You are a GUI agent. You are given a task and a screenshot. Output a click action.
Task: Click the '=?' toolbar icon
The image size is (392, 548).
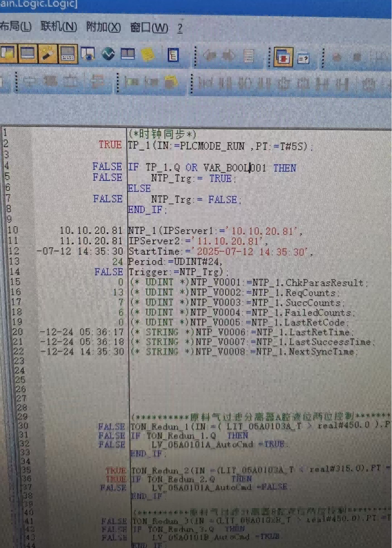[x=303, y=58]
